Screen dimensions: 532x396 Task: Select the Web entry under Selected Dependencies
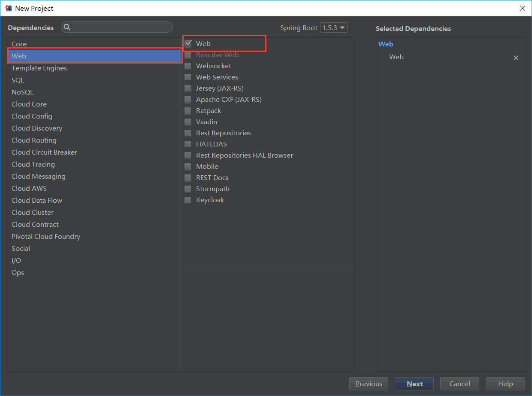click(396, 57)
